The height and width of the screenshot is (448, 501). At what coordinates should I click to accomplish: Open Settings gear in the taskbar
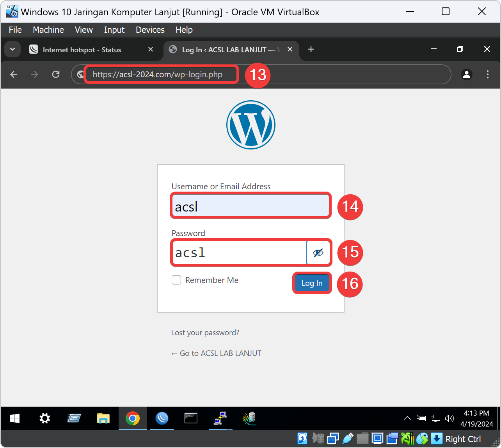pyautogui.click(x=45, y=419)
